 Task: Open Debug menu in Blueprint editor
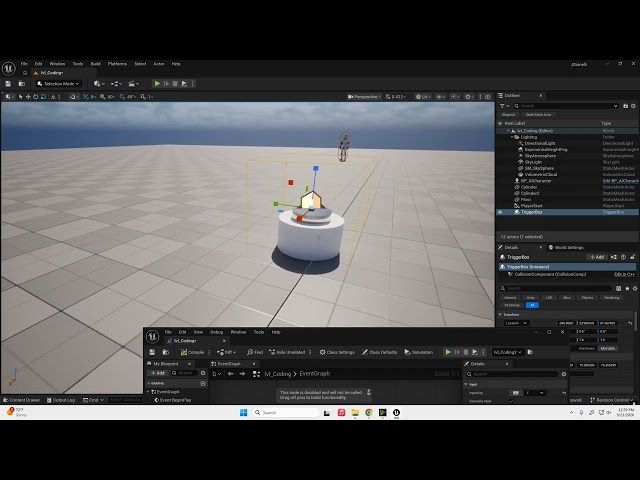216,332
